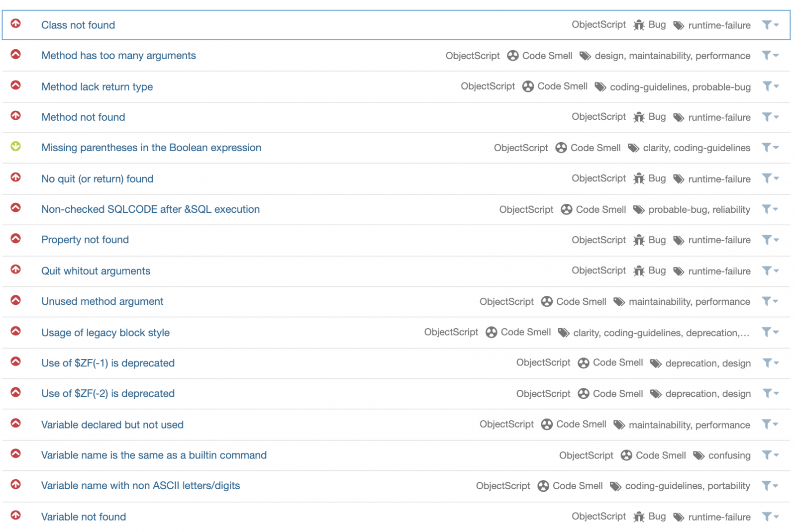This screenshot has height=532, width=796.
Task: Open filter dropdown for 'Method has too many arguments'
Action: 770,56
